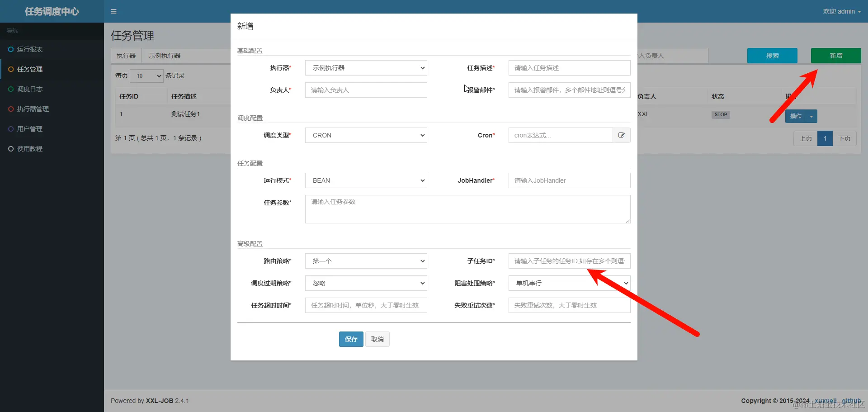This screenshot has height=412, width=868.
Task: Open the 路由策略 dropdown
Action: 366,261
